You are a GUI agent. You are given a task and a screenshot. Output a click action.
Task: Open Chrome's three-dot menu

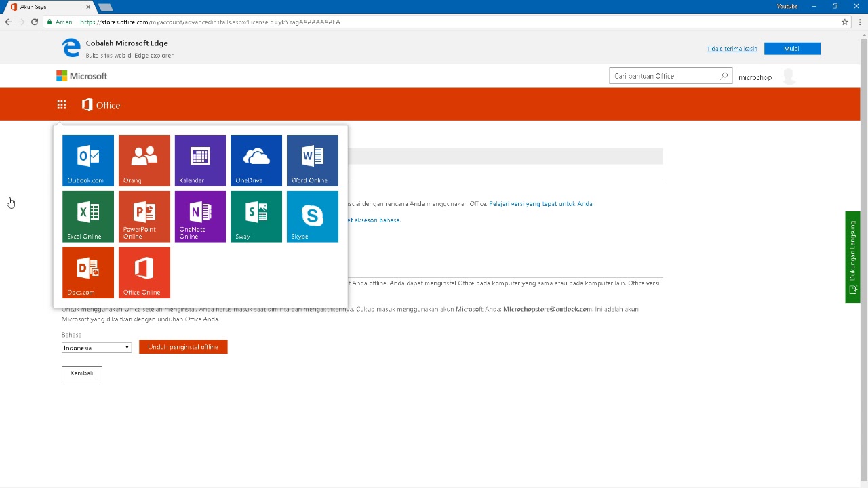click(x=861, y=22)
